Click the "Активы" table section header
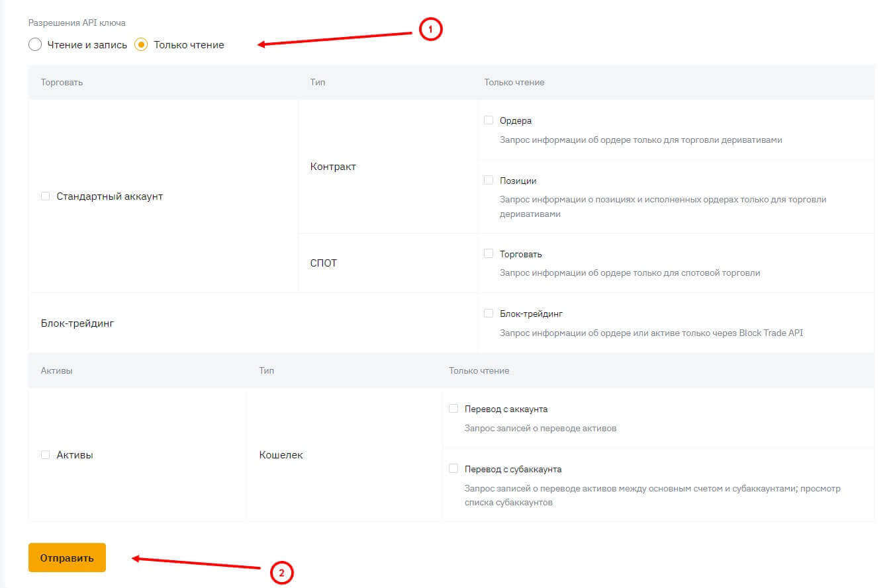Image resolution: width=893 pixels, height=588 pixels. [x=57, y=370]
